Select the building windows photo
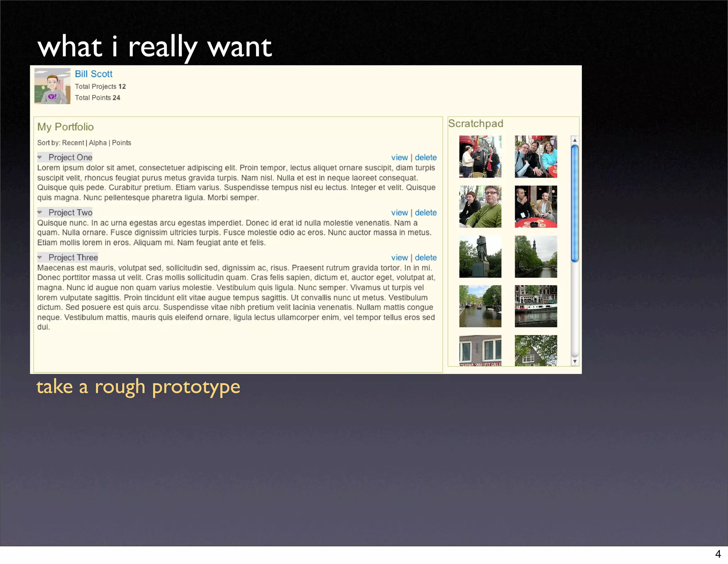 [480, 350]
